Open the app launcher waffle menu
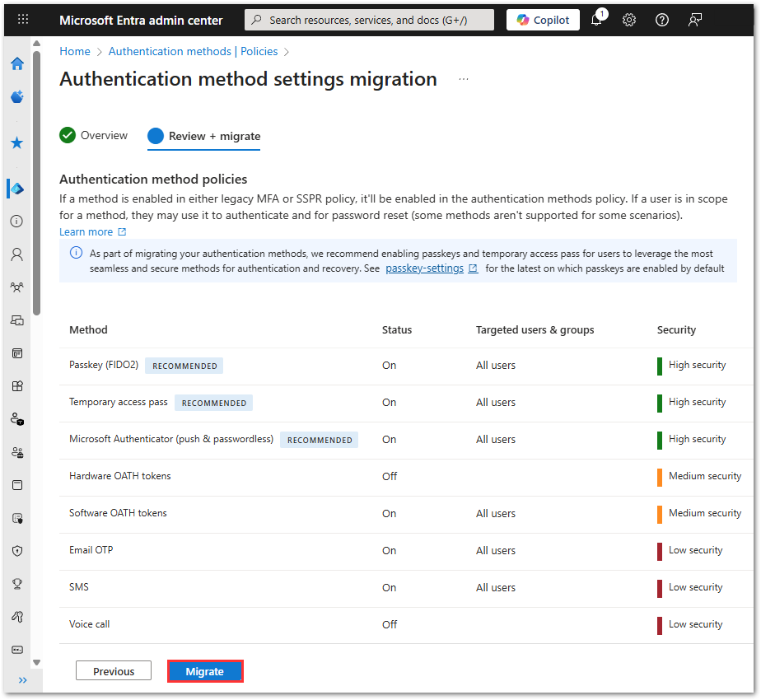 coord(23,20)
